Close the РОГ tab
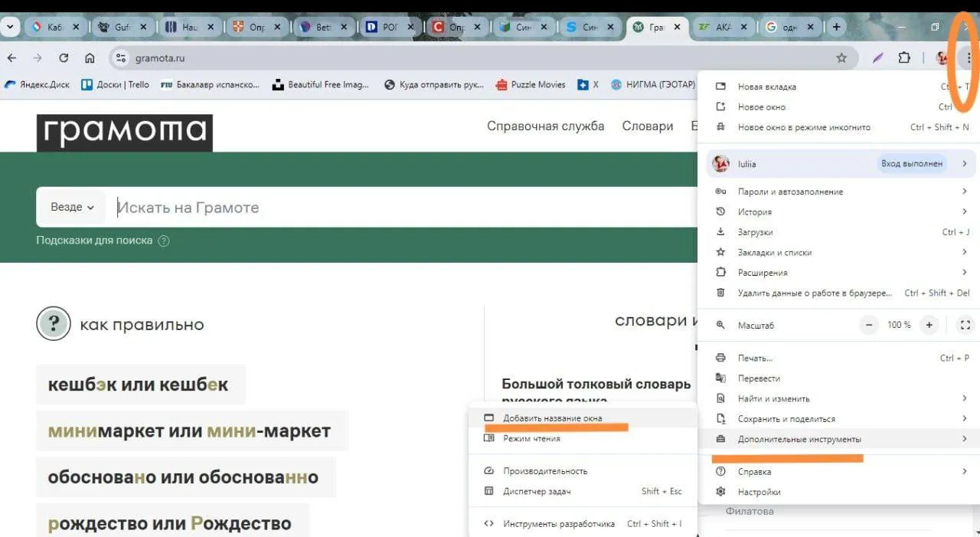The height and width of the screenshot is (537, 980). 410,27
